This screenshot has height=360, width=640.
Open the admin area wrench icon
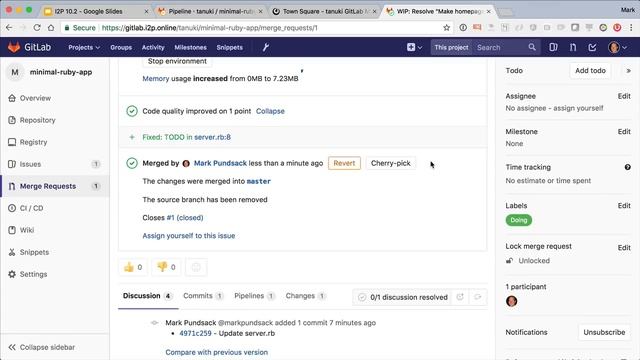[x=266, y=47]
